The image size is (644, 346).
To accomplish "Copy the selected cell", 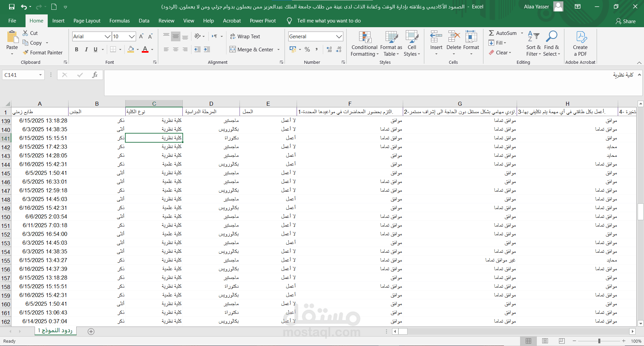I will coord(32,43).
